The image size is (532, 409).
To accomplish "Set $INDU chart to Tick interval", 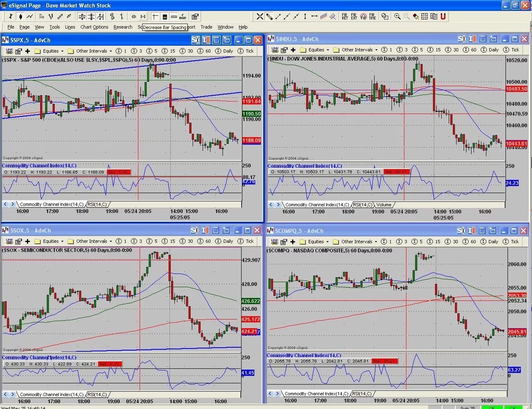I will [x=511, y=50].
